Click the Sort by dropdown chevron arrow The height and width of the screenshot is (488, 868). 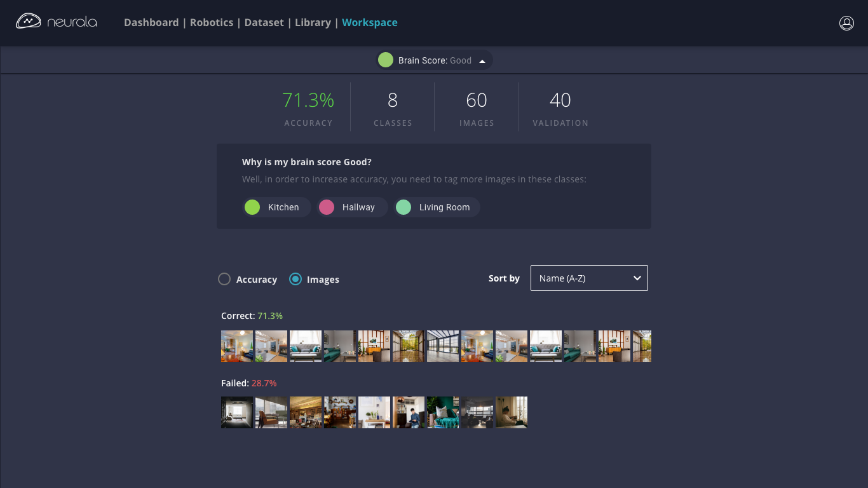click(x=637, y=278)
